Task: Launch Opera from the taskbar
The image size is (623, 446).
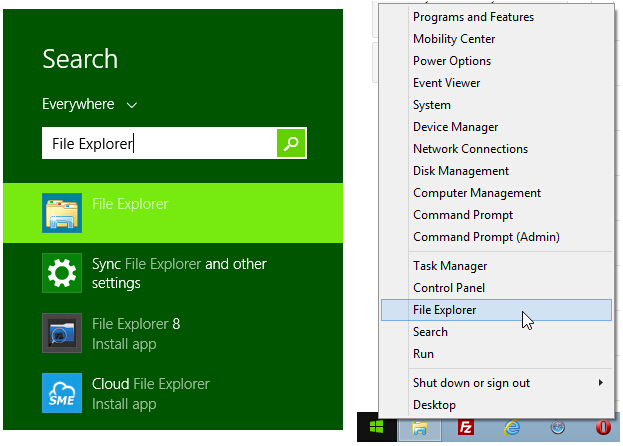Action: click(x=603, y=428)
